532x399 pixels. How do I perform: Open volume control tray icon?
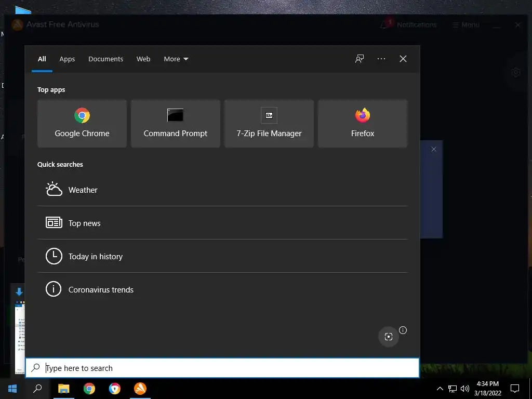pos(465,389)
